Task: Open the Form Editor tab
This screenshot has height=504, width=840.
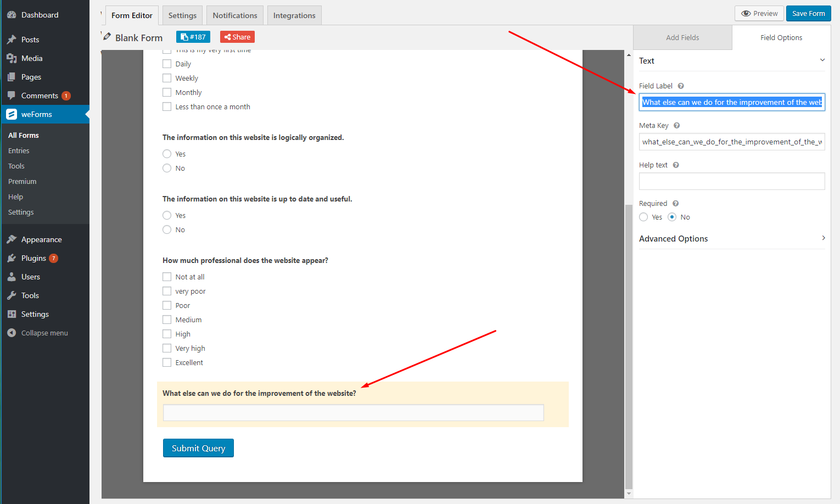Action: tap(132, 15)
